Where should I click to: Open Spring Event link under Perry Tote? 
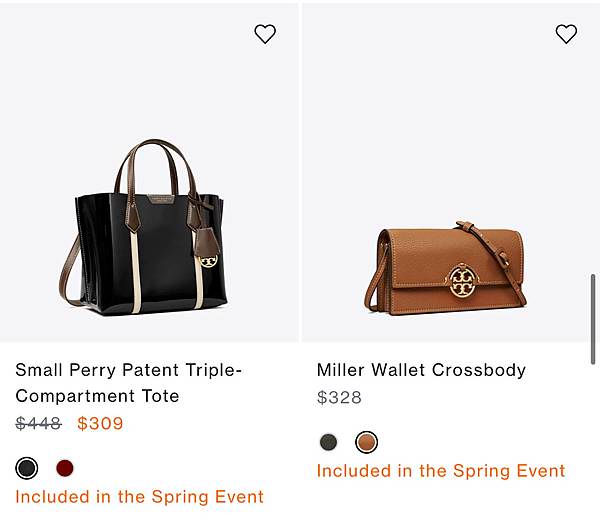pos(140,497)
